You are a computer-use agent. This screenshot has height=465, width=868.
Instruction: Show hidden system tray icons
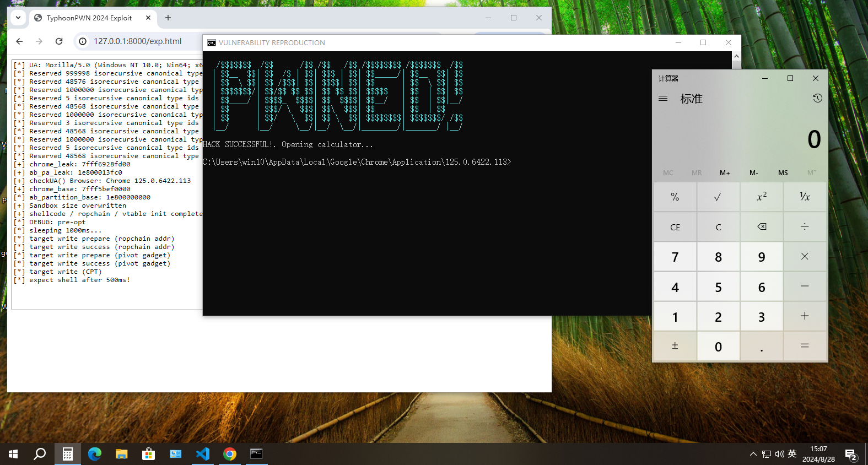coord(753,454)
